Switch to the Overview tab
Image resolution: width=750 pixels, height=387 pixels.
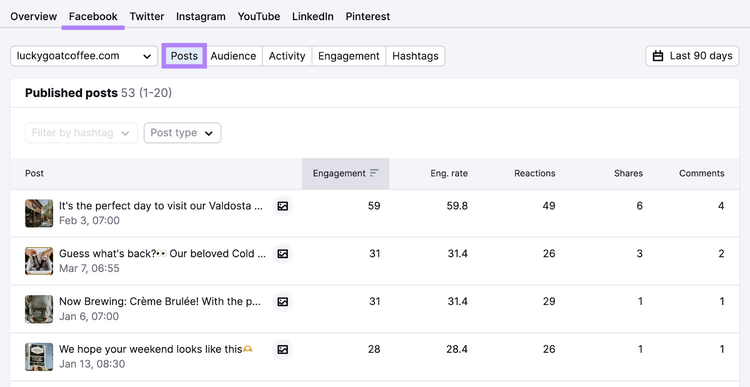pyautogui.click(x=33, y=16)
